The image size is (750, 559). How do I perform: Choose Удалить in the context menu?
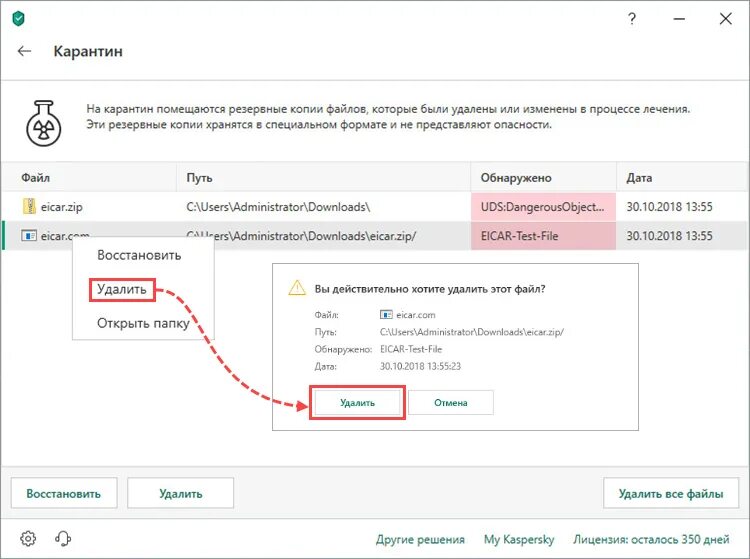pos(122,290)
